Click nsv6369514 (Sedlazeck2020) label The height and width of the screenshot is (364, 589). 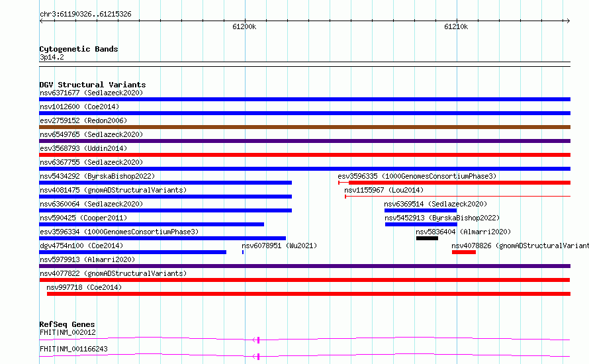pos(435,204)
